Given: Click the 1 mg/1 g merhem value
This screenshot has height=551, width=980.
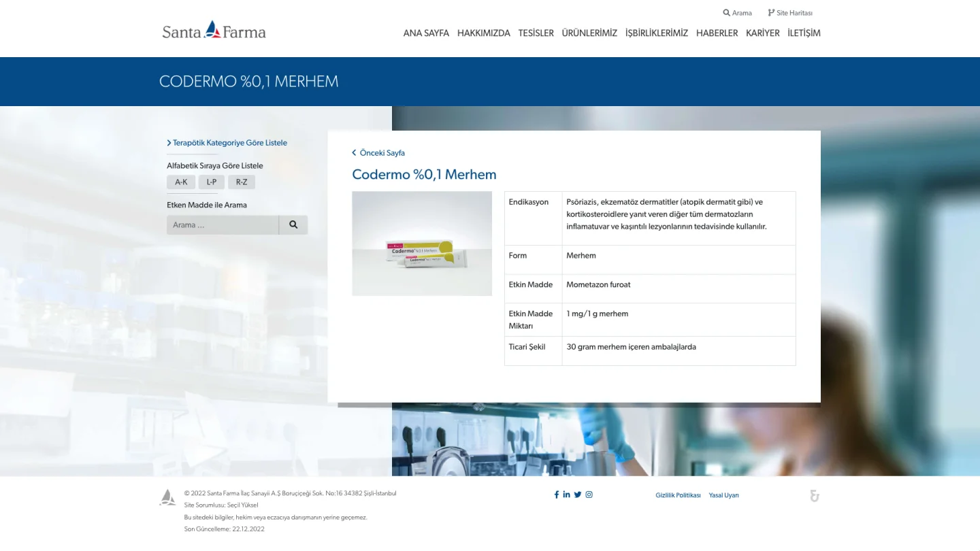Looking at the screenshot, I should click(x=598, y=314).
